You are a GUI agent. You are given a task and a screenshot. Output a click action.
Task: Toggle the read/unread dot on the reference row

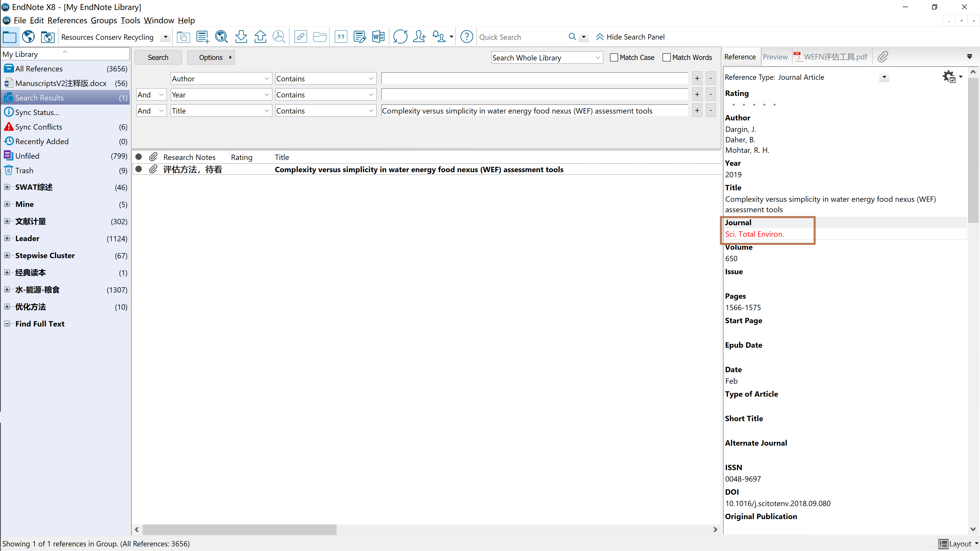pyautogui.click(x=139, y=169)
